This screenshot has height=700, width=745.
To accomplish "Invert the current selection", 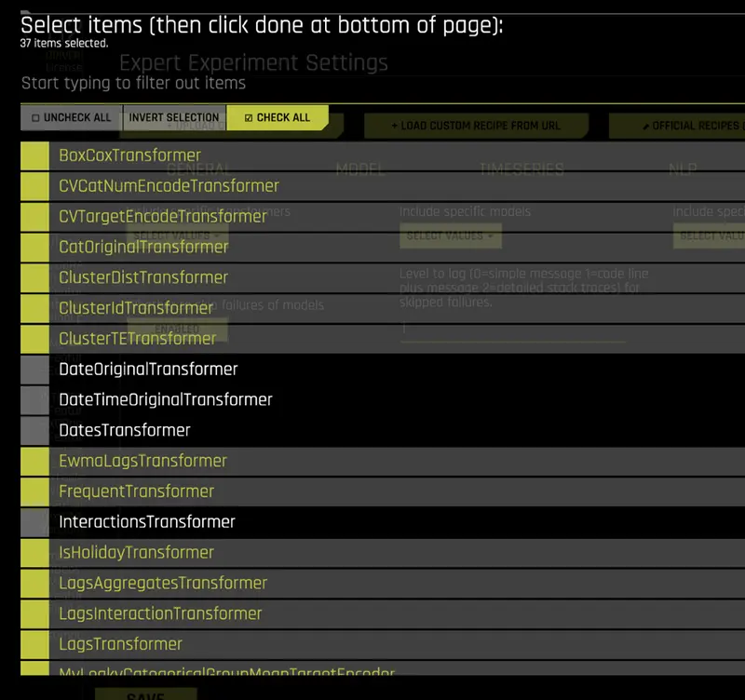I will 174,118.
